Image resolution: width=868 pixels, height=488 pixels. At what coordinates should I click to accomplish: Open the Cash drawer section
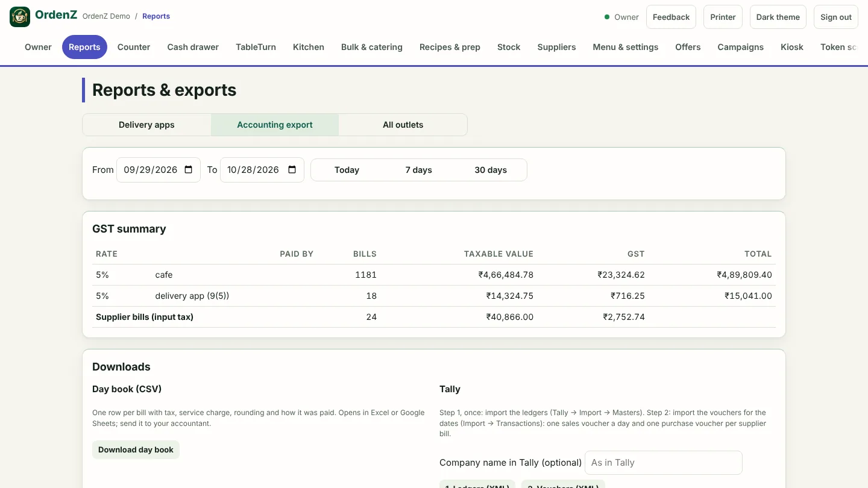[193, 47]
